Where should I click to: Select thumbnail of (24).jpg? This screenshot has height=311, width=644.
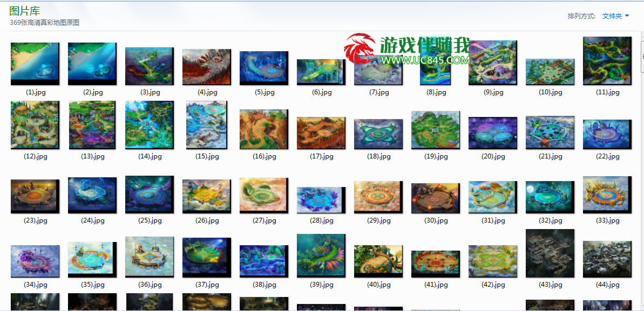point(92,195)
